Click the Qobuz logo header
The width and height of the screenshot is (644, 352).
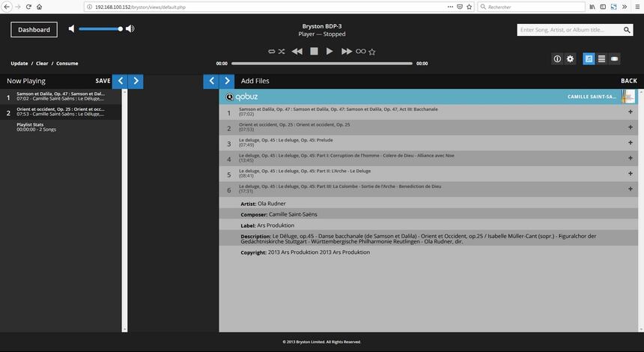pyautogui.click(x=241, y=97)
